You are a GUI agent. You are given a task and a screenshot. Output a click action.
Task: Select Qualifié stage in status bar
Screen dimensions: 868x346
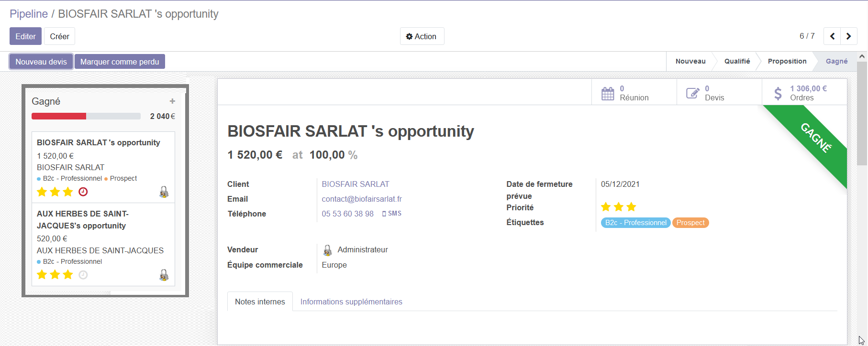point(737,61)
